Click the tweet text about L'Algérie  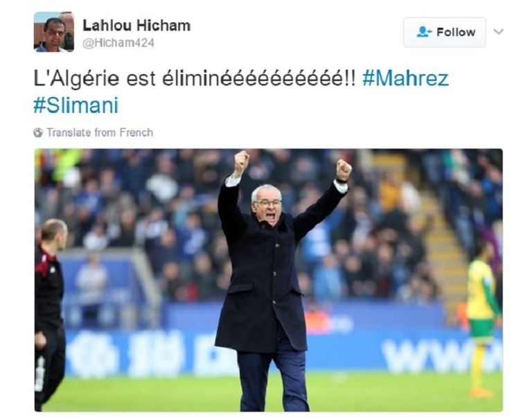(x=195, y=78)
